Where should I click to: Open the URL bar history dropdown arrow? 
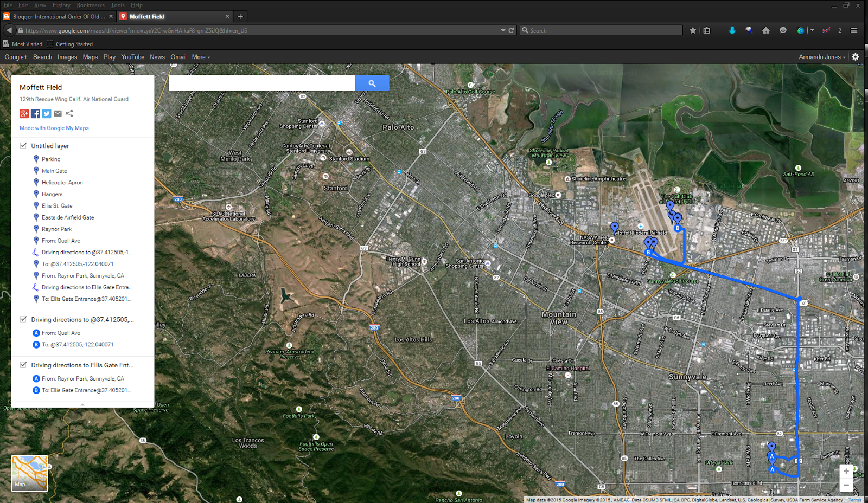(x=503, y=30)
